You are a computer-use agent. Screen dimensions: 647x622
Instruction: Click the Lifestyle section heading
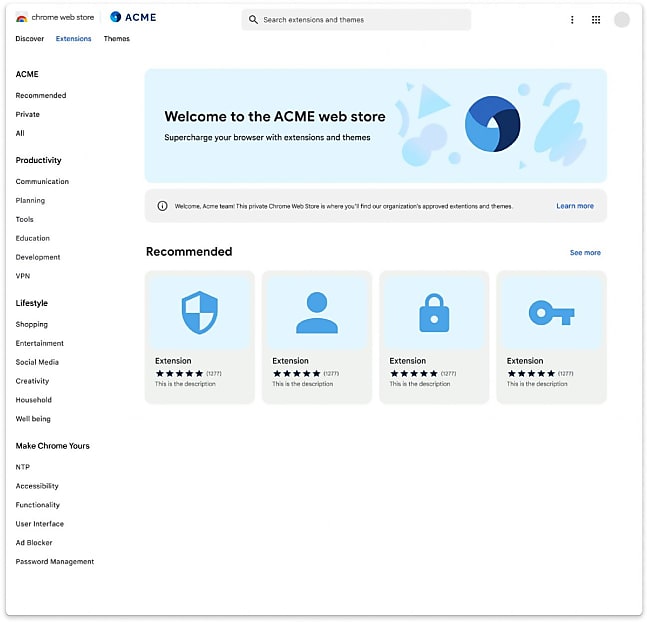click(x=32, y=303)
